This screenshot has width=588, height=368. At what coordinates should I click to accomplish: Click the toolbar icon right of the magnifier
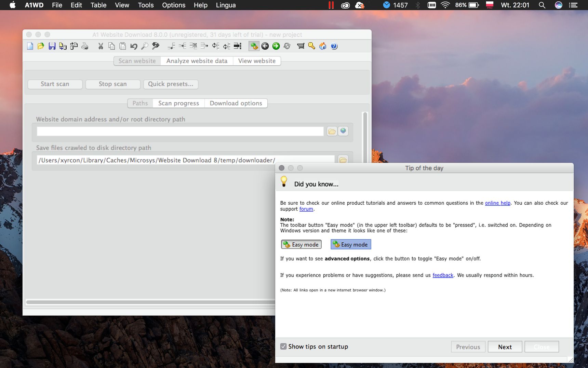(156, 46)
